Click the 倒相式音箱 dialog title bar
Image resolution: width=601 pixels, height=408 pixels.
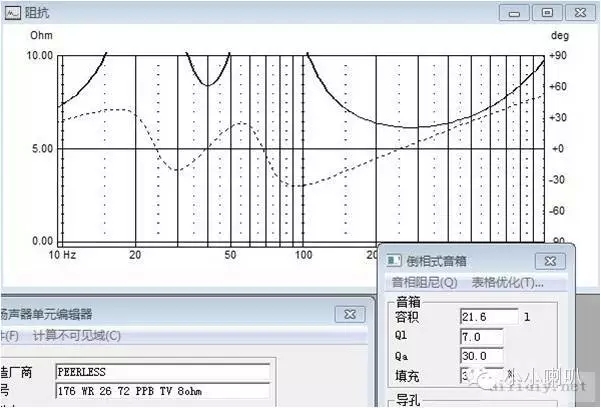click(x=470, y=260)
